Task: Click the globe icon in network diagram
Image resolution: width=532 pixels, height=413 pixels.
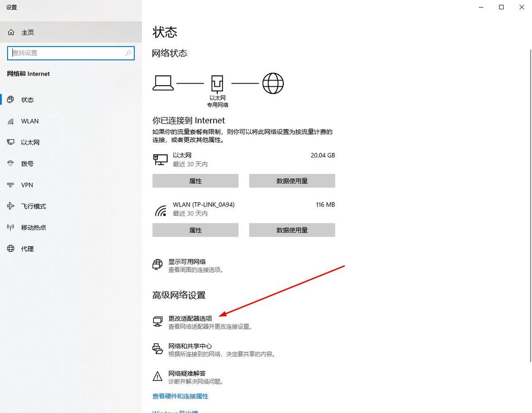Action: (x=273, y=83)
